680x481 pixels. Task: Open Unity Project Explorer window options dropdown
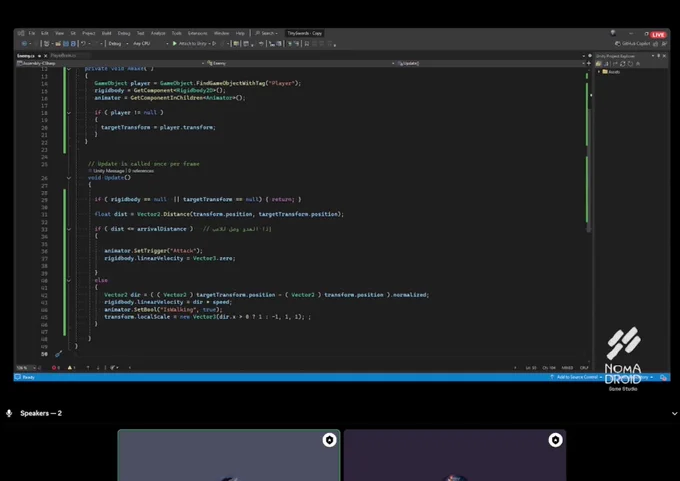(653, 56)
